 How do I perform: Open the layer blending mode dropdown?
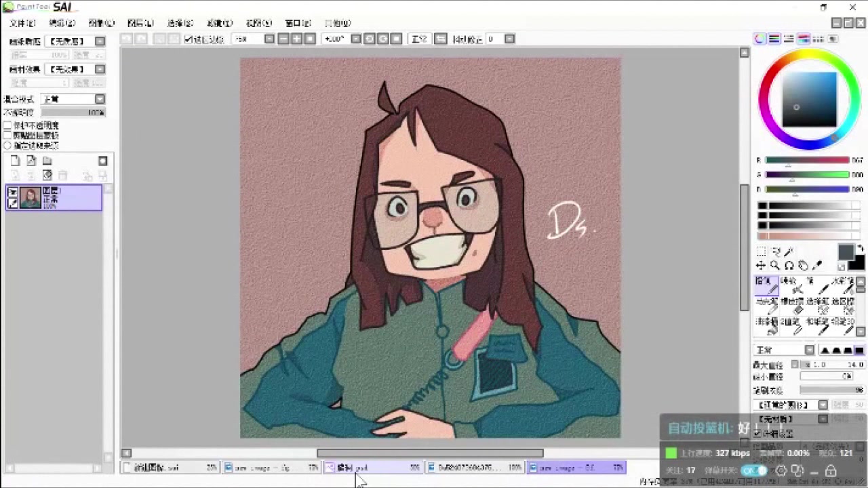click(x=73, y=99)
